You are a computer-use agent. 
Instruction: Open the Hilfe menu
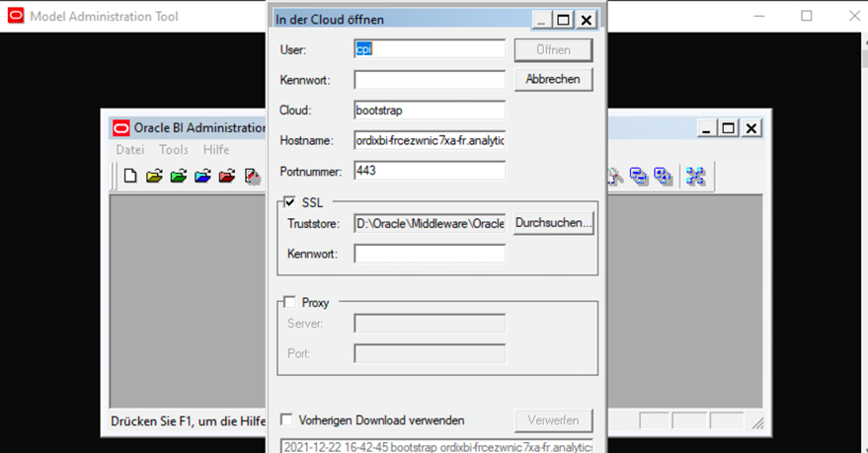click(x=216, y=149)
